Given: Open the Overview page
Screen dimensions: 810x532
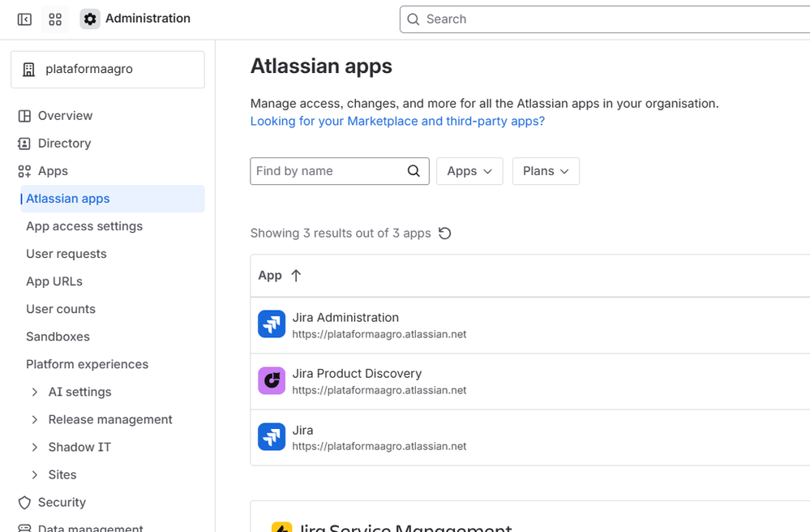Looking at the screenshot, I should click(65, 116).
